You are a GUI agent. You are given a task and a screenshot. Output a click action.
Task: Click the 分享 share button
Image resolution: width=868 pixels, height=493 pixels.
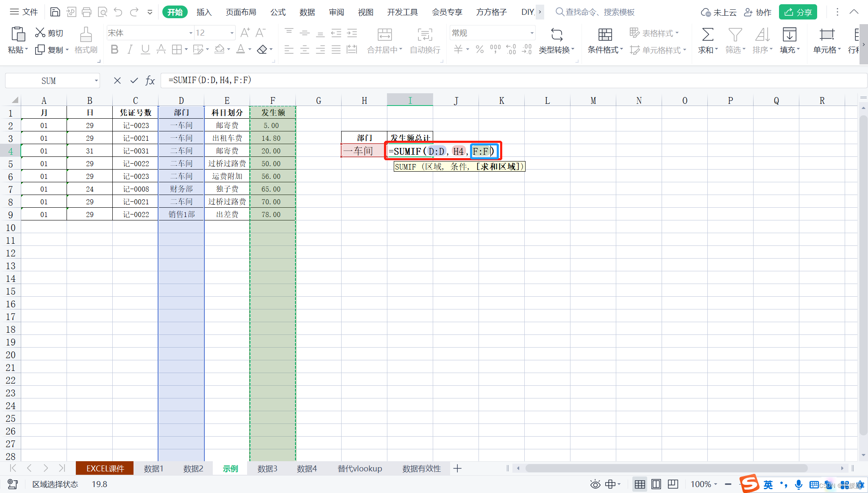tap(798, 12)
